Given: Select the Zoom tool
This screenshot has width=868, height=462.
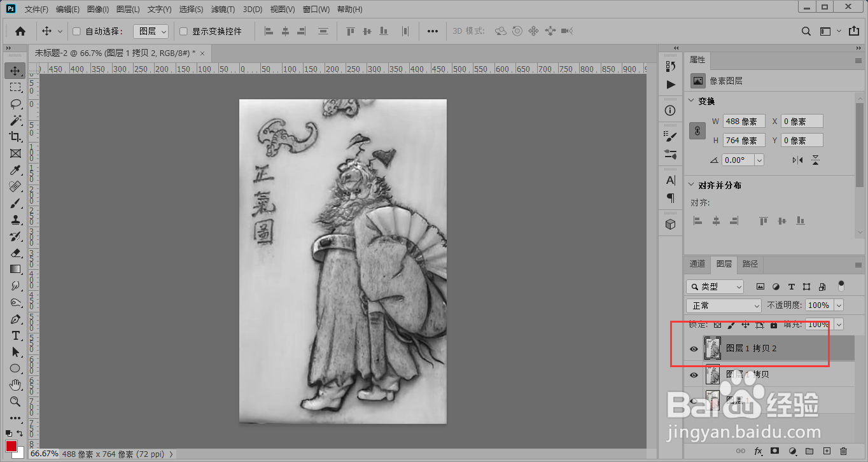Looking at the screenshot, I should click(x=15, y=402).
